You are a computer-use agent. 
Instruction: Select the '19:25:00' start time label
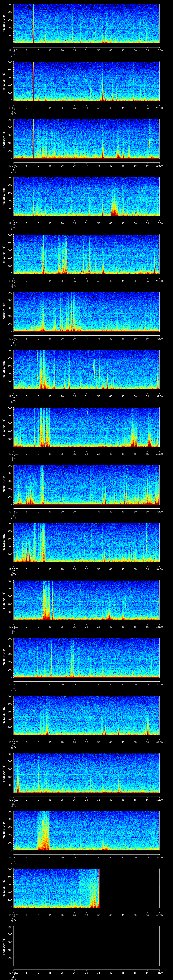13,108
